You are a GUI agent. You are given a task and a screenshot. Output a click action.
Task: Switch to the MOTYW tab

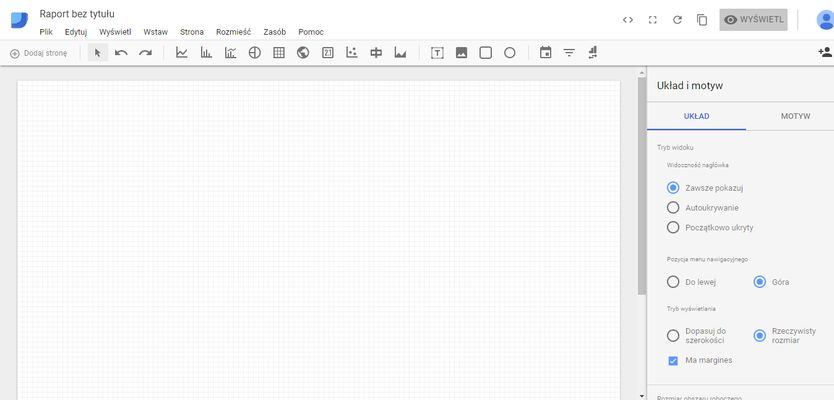point(795,116)
